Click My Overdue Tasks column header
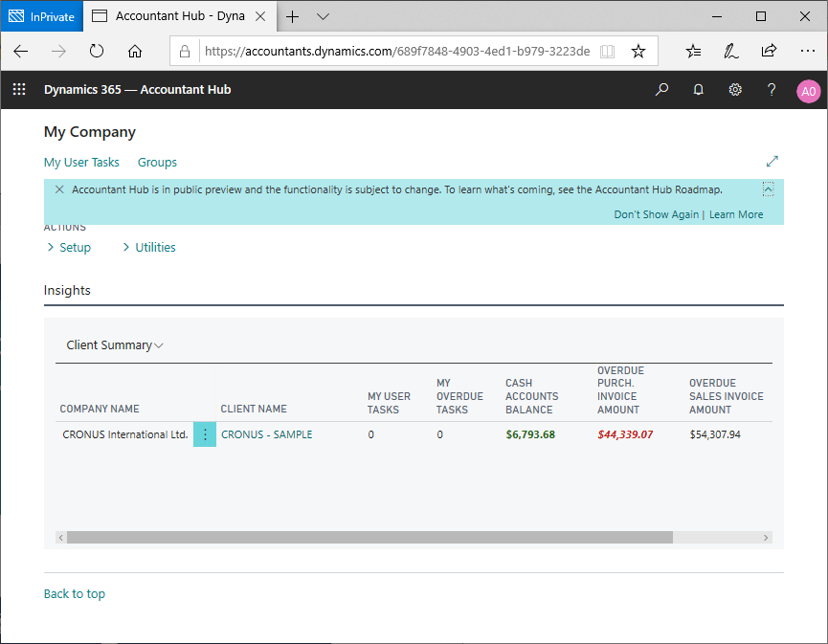828x644 pixels. pyautogui.click(x=459, y=396)
